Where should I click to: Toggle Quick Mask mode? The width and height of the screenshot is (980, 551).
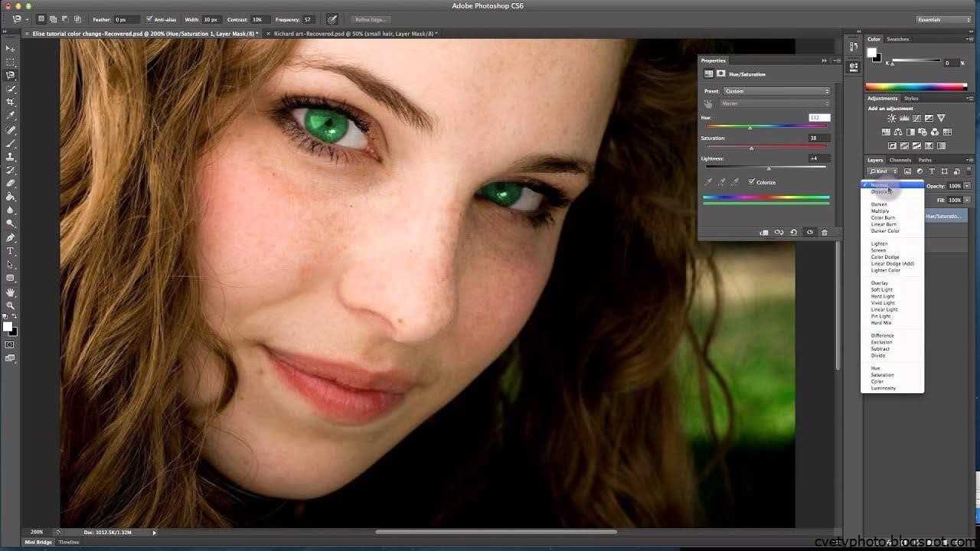tap(11, 345)
